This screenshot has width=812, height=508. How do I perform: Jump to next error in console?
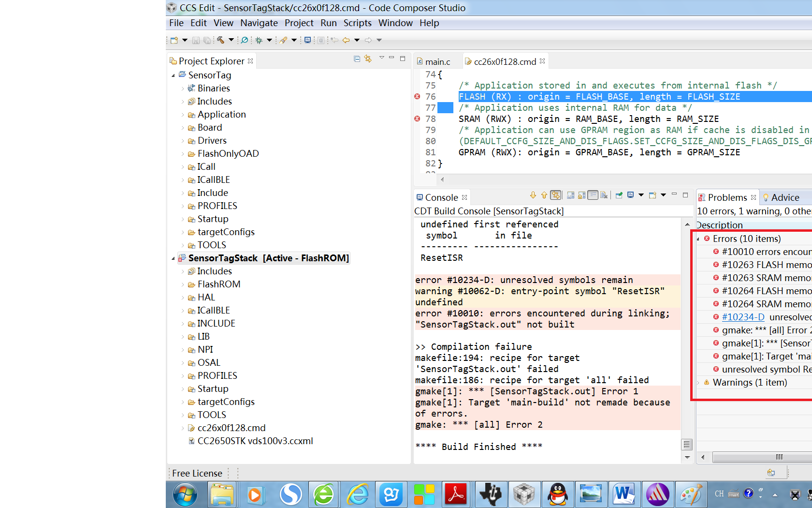click(x=533, y=195)
